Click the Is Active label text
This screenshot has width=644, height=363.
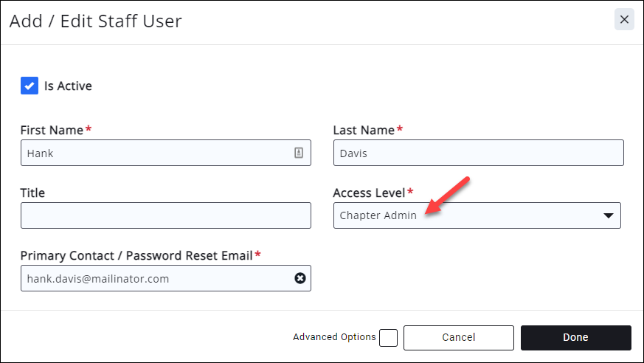click(68, 86)
